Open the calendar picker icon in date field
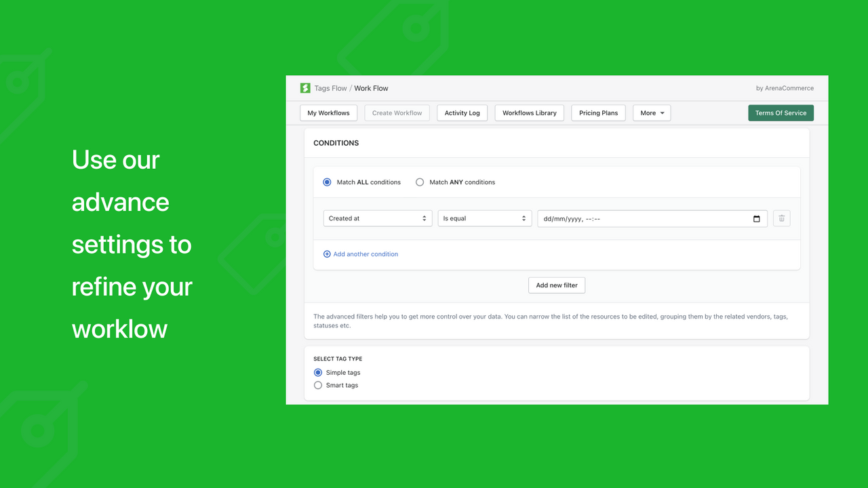868x488 pixels. 757,219
